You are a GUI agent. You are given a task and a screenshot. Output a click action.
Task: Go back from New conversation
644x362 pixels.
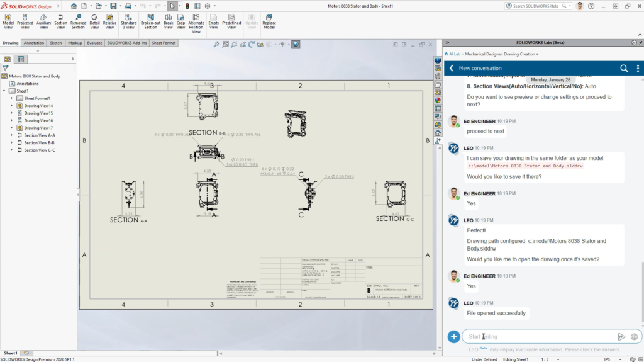tap(452, 68)
